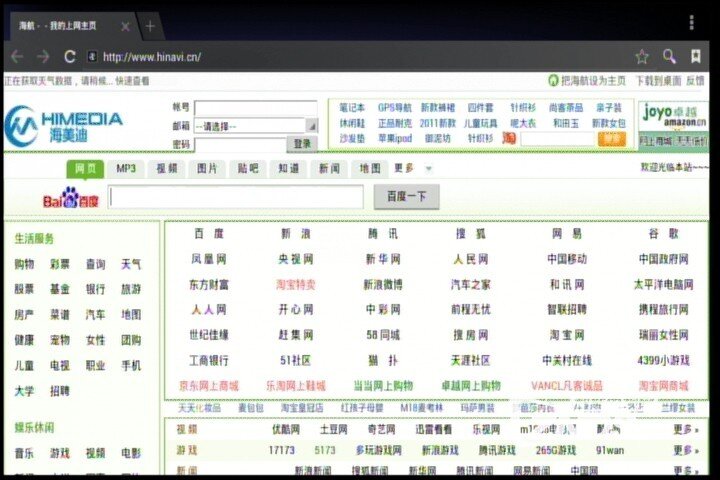Open the 网易 site link
The image size is (720, 480).
[567, 234]
